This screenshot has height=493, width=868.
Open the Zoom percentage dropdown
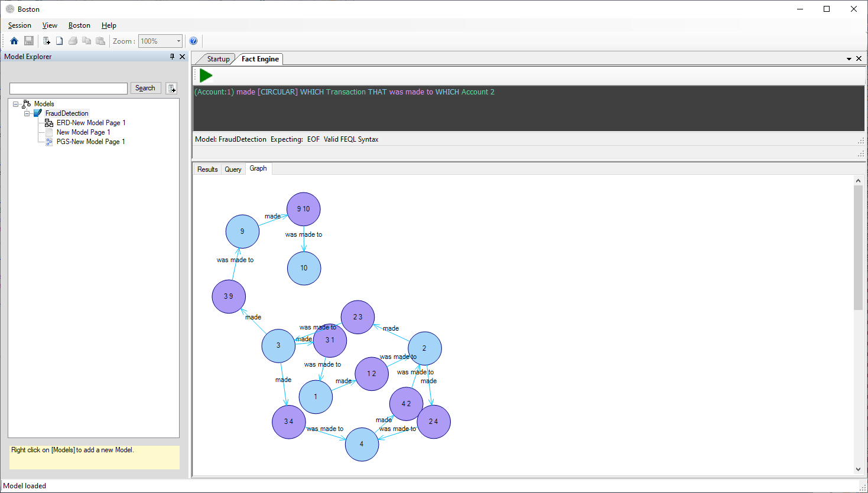(x=178, y=41)
